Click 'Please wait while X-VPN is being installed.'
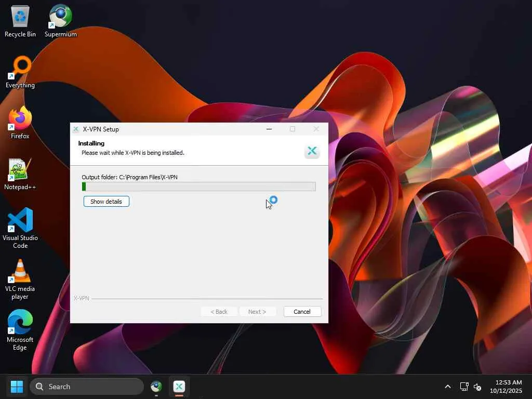This screenshot has height=399, width=532. coord(133,153)
